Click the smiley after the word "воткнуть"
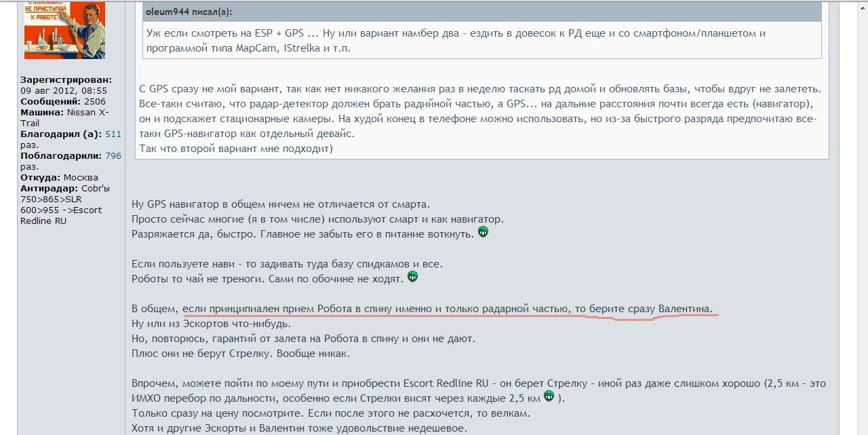868x435 pixels. [x=483, y=232]
